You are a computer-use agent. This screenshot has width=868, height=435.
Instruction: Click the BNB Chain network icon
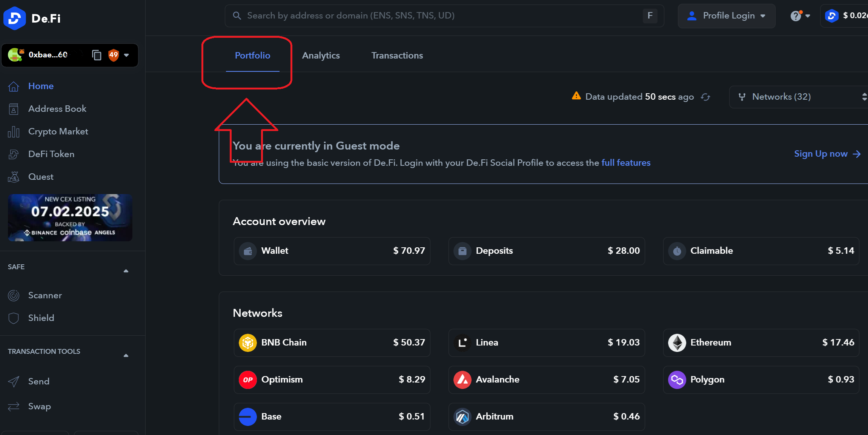point(248,343)
